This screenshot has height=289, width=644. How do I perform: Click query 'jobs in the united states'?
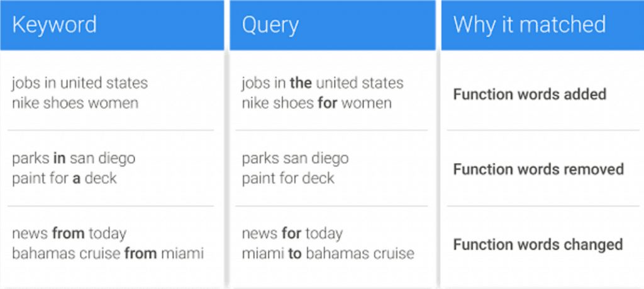pos(323,83)
